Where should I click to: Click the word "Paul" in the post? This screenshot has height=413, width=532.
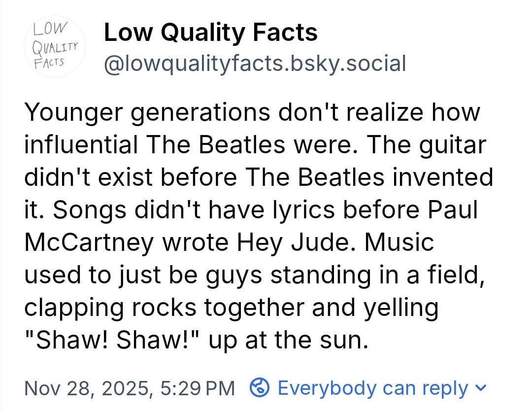(453, 210)
